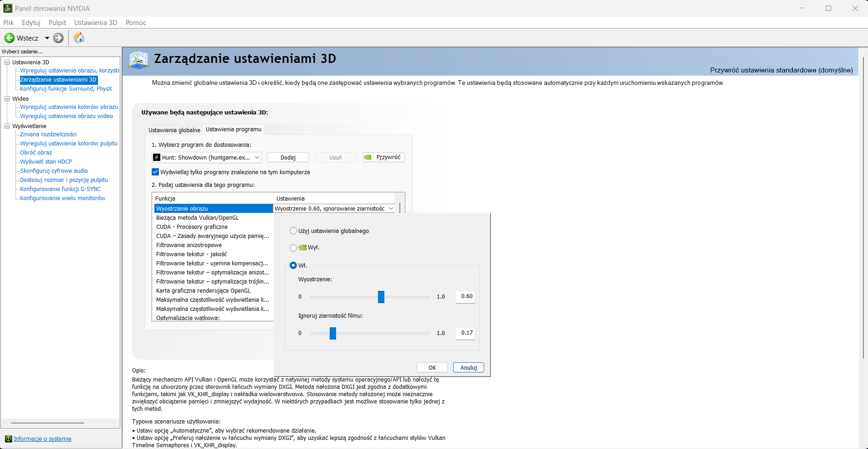The image size is (868, 449).
Task: Click the Wyostrzenie slider handle
Action: click(x=381, y=297)
